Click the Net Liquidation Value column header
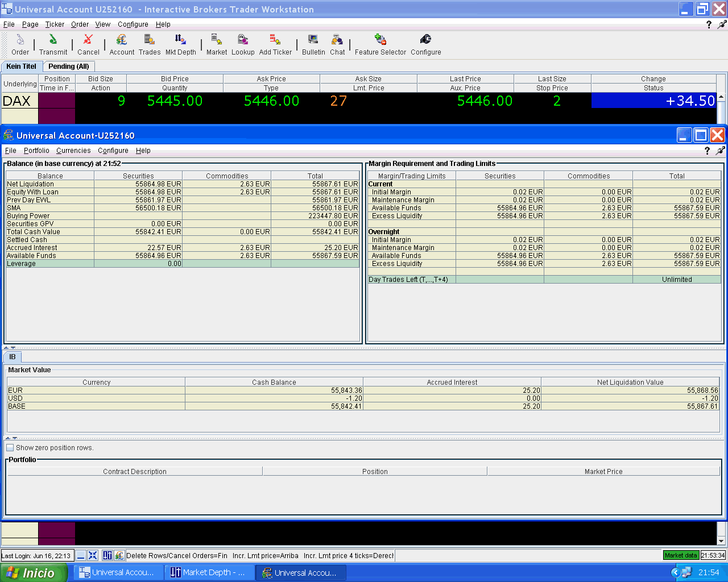 click(x=630, y=382)
